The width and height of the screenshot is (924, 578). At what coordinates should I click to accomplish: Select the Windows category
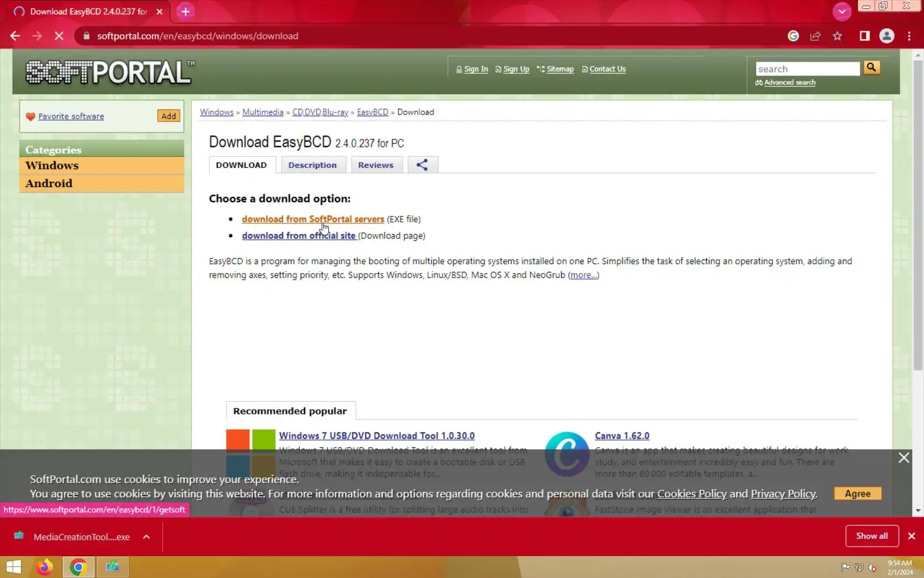tap(102, 165)
